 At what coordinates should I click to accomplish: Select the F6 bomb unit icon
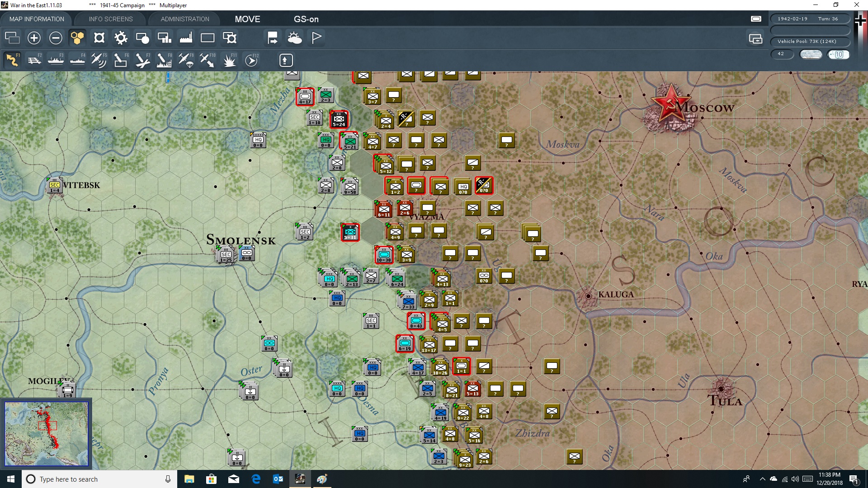121,60
